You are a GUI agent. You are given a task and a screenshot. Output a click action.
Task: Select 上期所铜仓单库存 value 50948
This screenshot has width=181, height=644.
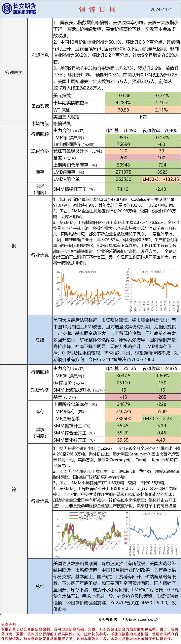click(x=123, y=165)
